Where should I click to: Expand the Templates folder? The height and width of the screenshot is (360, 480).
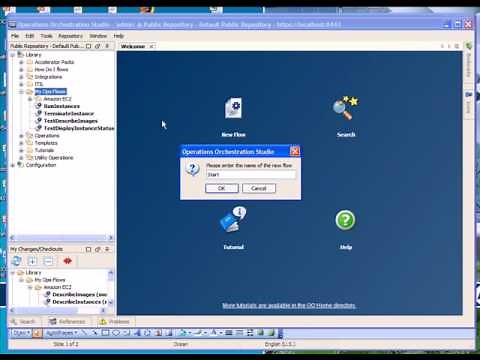coord(21,143)
